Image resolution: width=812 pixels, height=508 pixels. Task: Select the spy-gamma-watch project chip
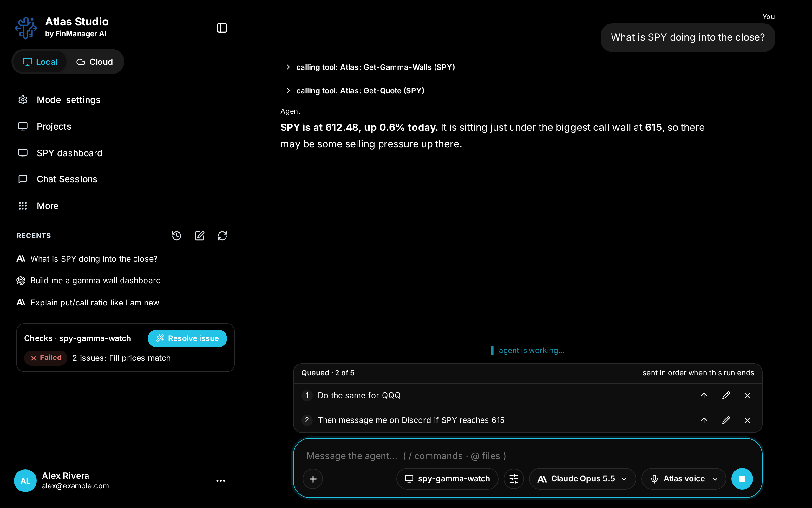(447, 479)
